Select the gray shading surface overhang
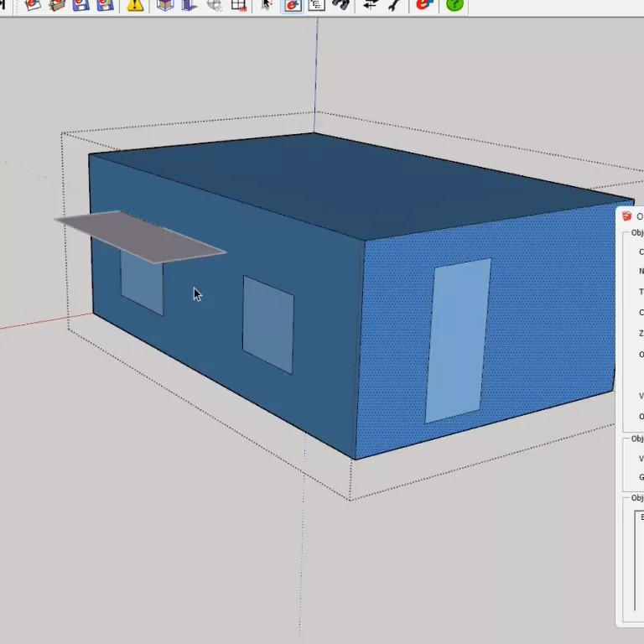Image resolution: width=644 pixels, height=644 pixels. pyautogui.click(x=138, y=236)
